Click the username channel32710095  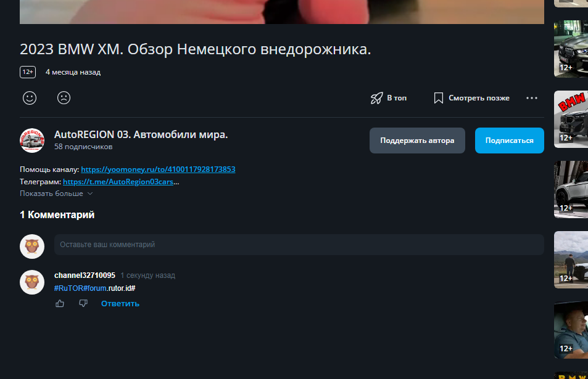[x=85, y=275]
